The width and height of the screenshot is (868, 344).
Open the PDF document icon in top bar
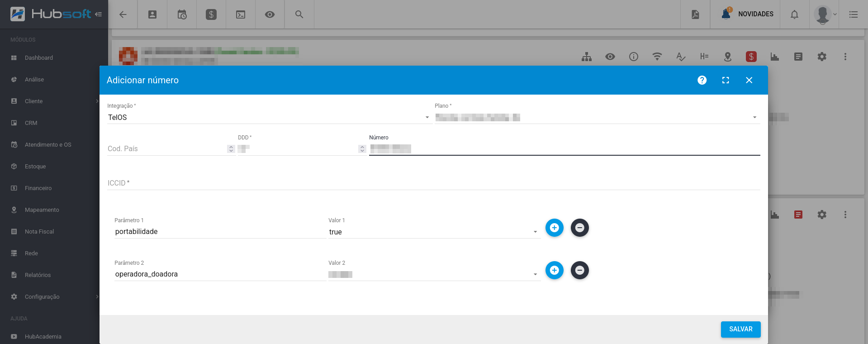coord(695,14)
